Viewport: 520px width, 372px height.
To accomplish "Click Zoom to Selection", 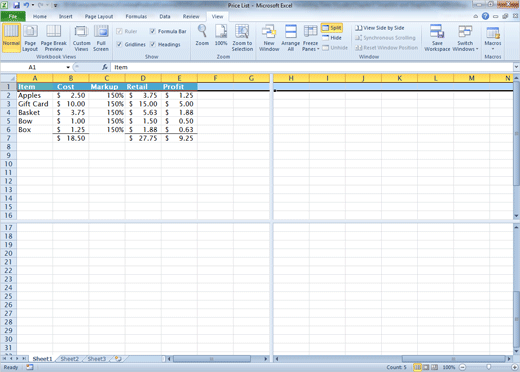I will 242,38.
